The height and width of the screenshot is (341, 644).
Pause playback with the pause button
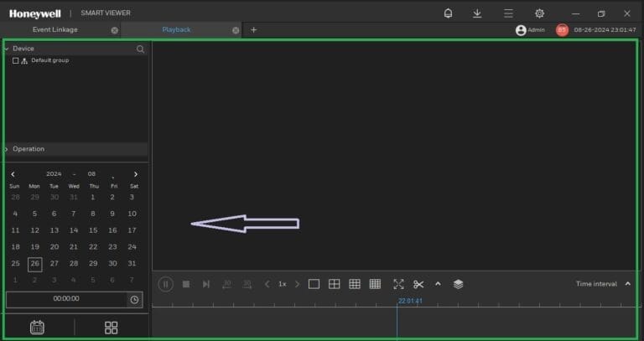[165, 284]
